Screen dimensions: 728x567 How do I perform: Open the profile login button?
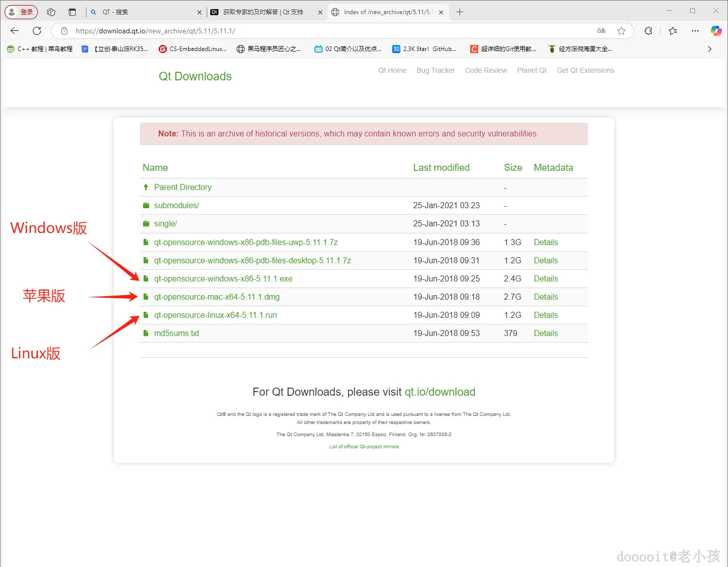[x=21, y=12]
